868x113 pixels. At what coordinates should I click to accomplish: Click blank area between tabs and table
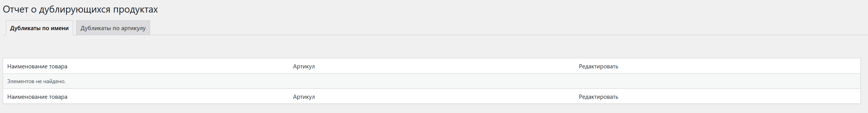tap(404, 47)
